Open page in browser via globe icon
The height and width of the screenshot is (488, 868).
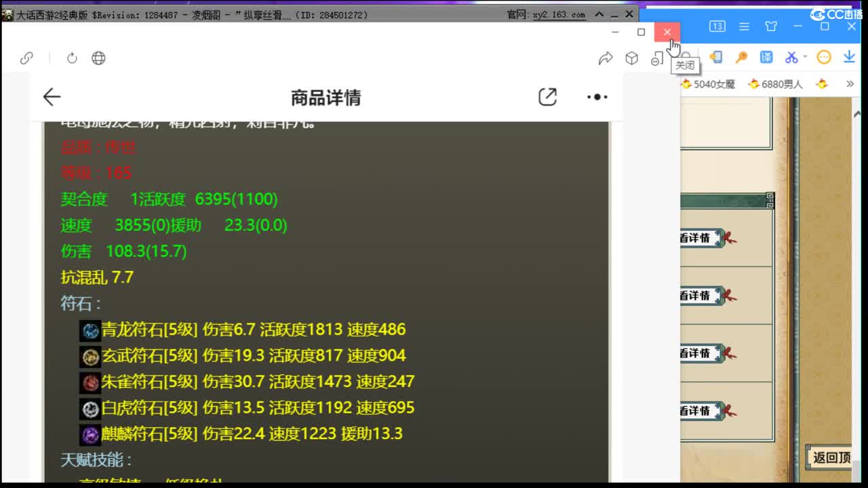(x=98, y=58)
